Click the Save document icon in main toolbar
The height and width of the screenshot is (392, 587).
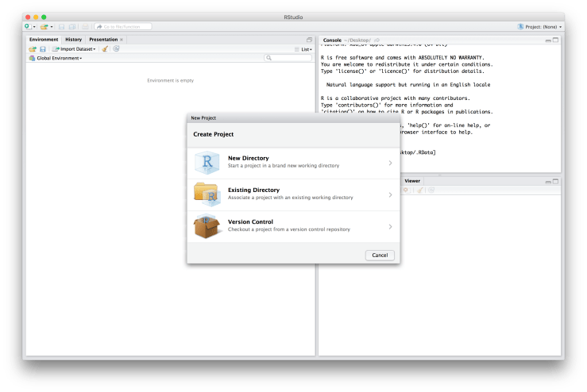pos(61,26)
